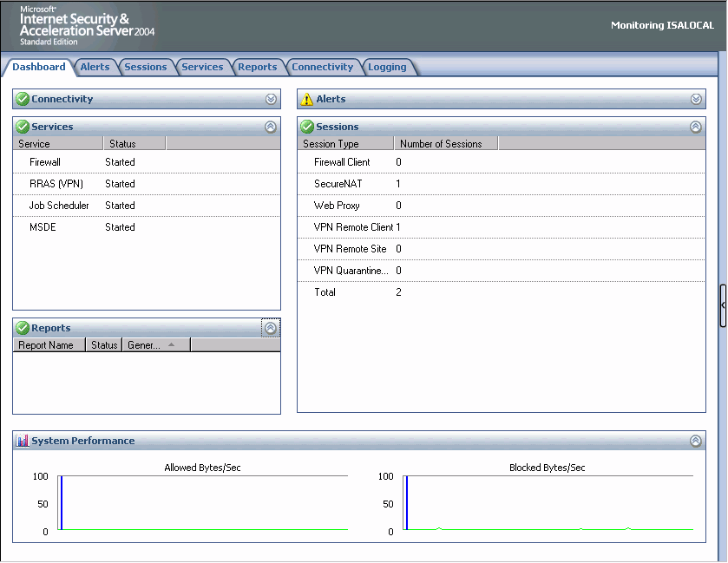
Task: Click the Number of Sessions column header
Action: point(445,144)
